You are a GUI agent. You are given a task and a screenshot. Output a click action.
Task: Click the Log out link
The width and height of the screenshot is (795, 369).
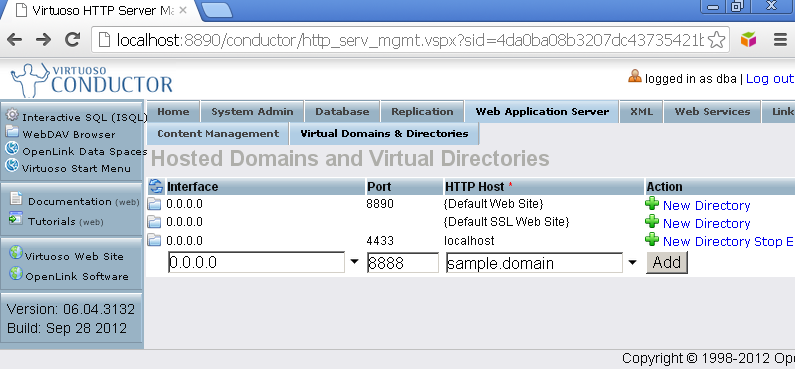770,79
